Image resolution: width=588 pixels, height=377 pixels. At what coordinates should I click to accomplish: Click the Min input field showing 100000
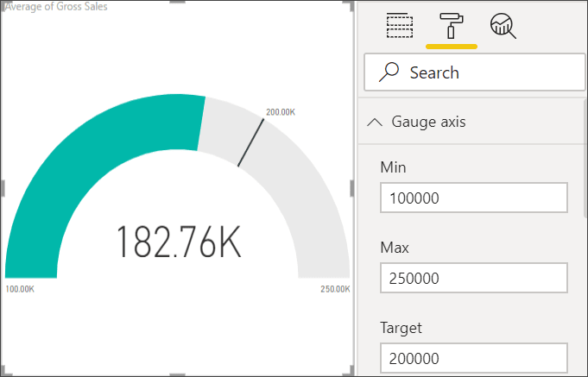(x=474, y=198)
